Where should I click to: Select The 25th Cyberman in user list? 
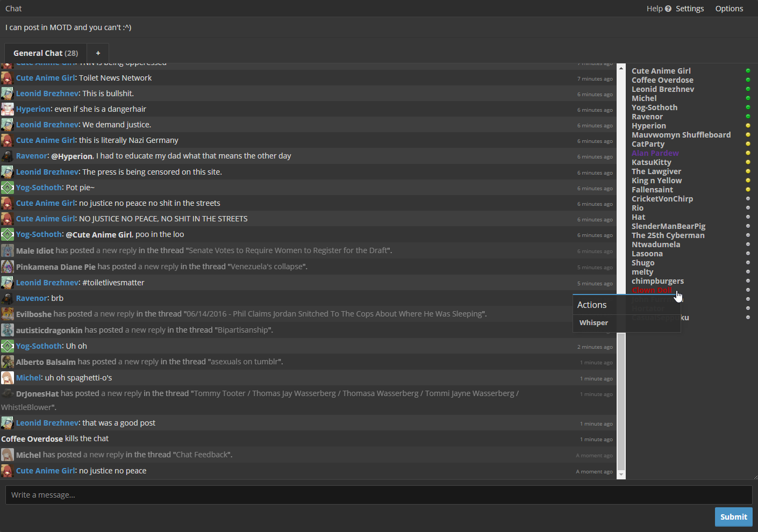(668, 235)
